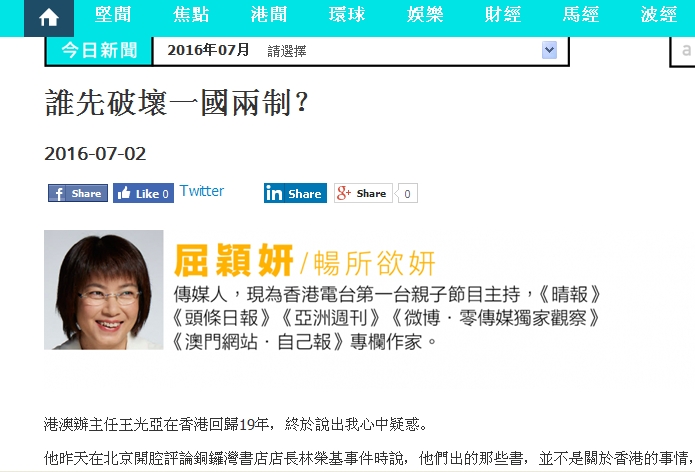This screenshot has height=472, width=695.
Task: Open the 財經 section
Action: coord(503,15)
